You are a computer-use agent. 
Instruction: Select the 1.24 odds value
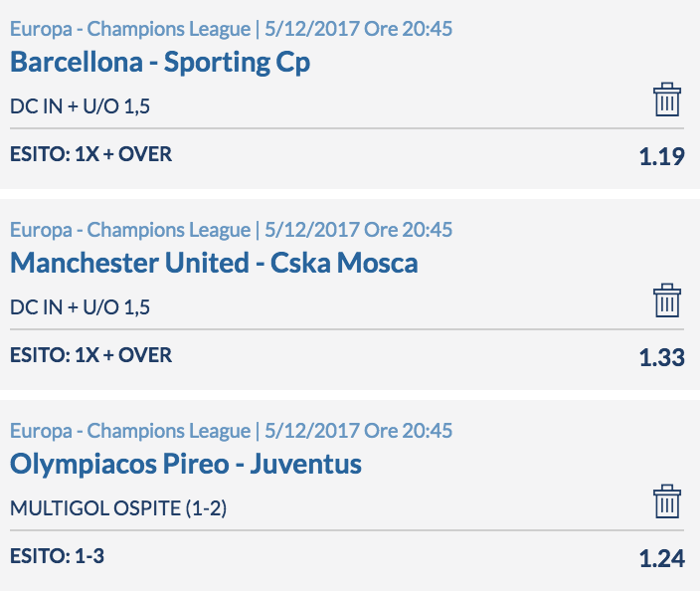click(x=661, y=558)
